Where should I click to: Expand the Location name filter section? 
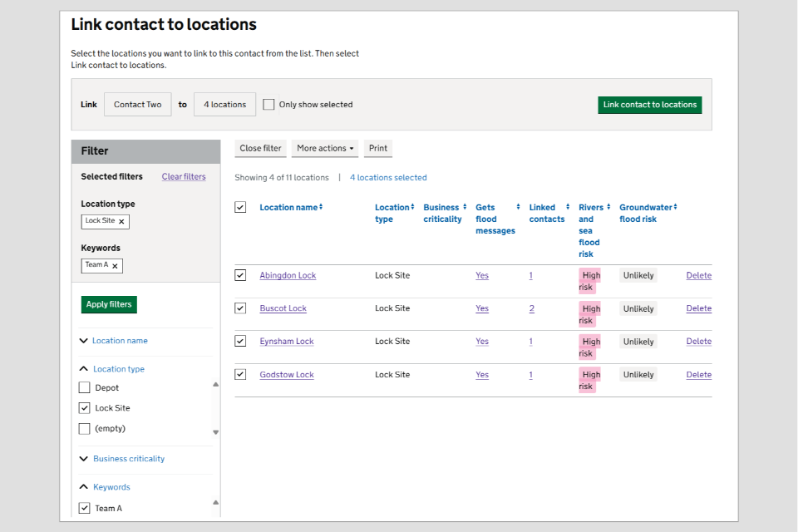(119, 341)
